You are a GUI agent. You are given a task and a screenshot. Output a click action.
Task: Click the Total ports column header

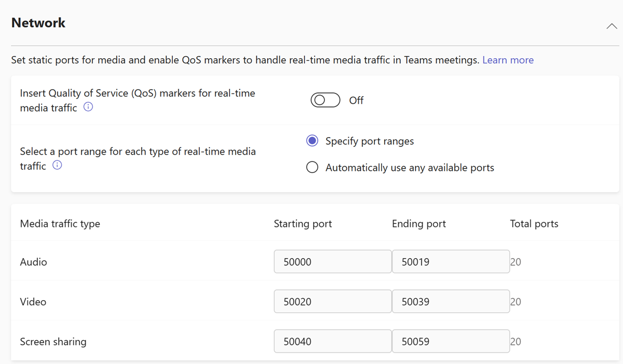(534, 224)
